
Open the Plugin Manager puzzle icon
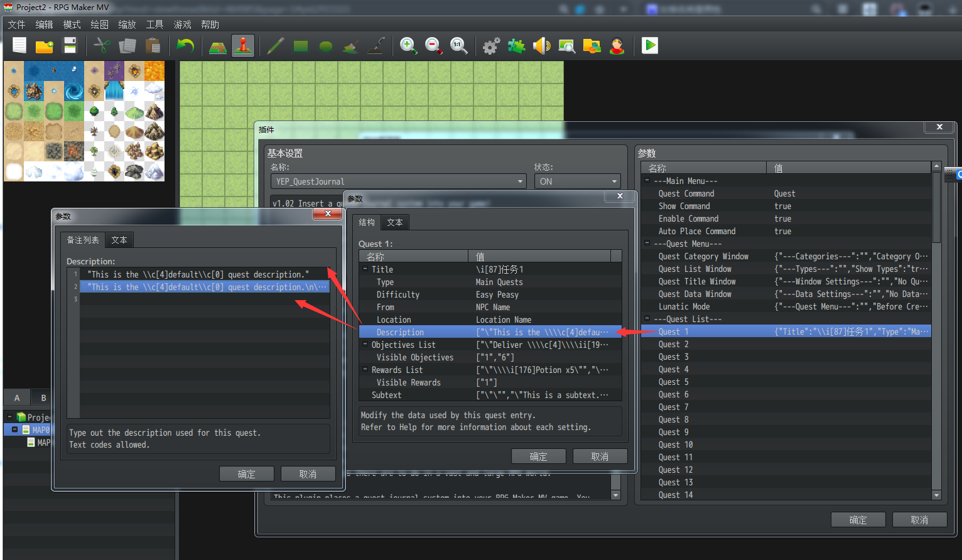click(517, 46)
